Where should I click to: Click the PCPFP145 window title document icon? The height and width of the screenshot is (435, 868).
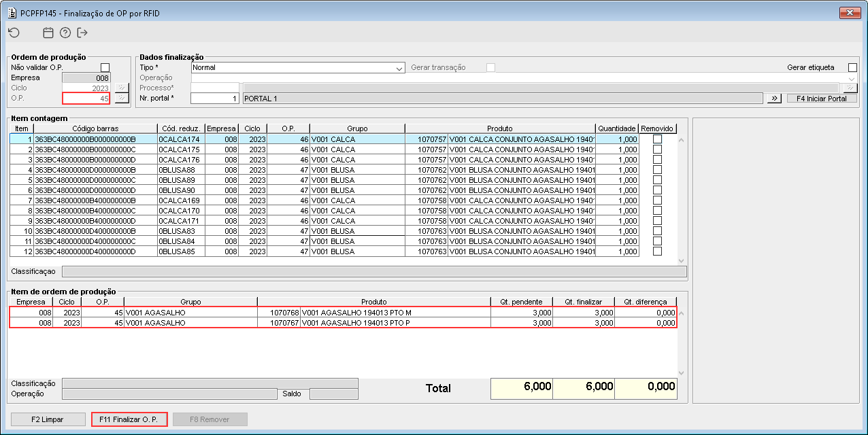click(x=12, y=12)
